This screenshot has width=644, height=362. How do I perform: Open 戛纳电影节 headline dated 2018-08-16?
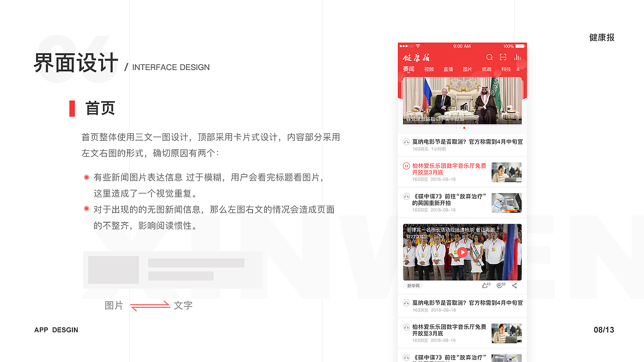(x=467, y=303)
